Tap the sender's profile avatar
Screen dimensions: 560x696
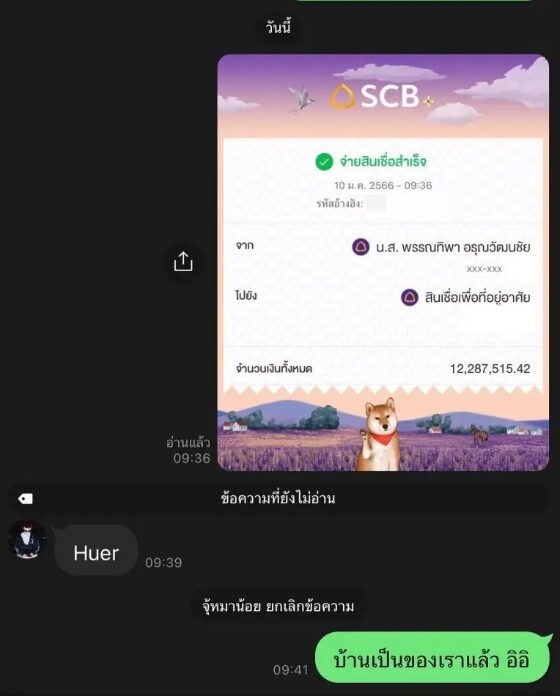[27, 540]
